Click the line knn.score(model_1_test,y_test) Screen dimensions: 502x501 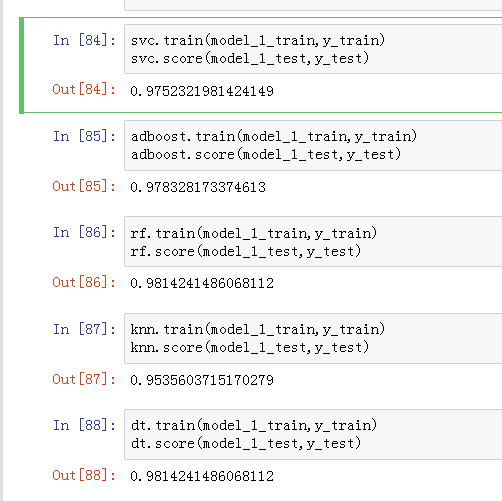click(250, 348)
